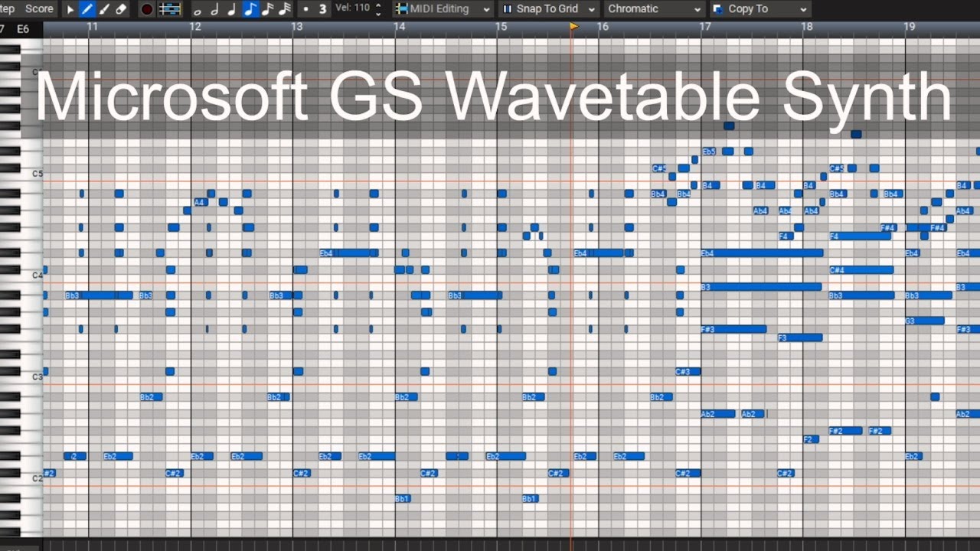Click bar 14 on the ruler

point(399,27)
